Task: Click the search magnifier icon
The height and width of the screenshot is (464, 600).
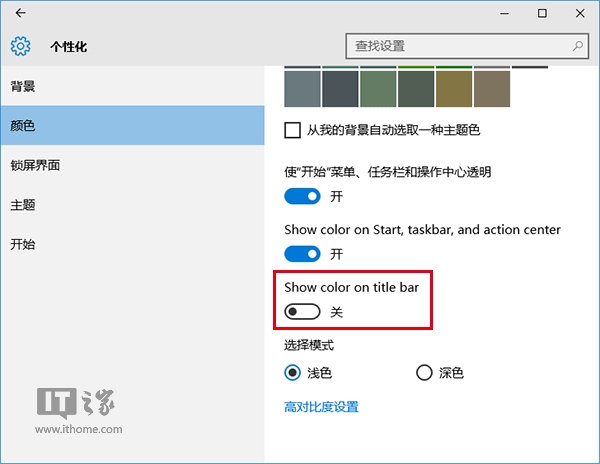Action: (578, 46)
